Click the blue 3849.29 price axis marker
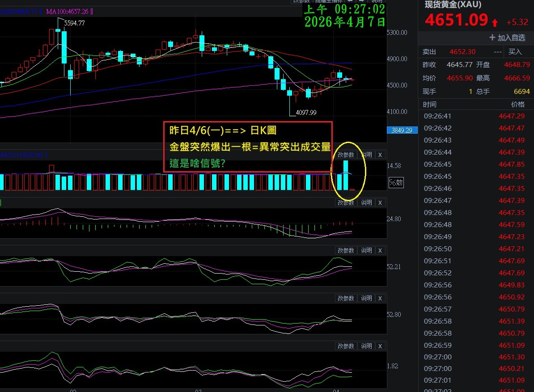534x392 pixels. pos(402,130)
